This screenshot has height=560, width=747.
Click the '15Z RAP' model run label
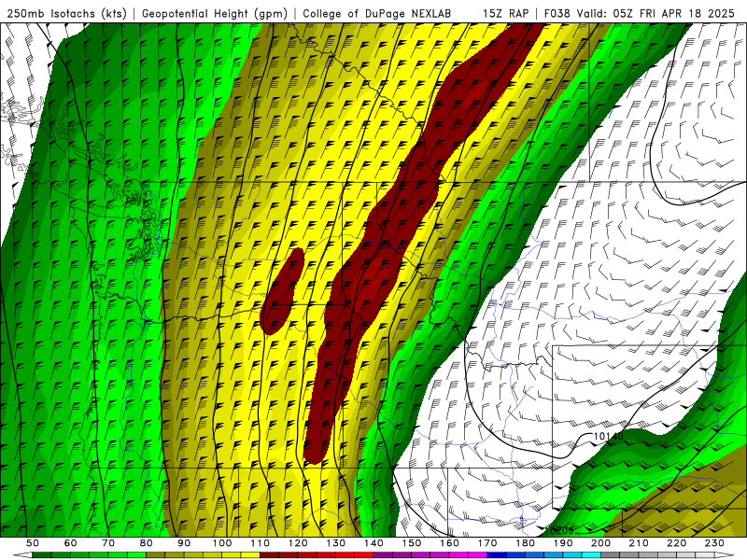click(x=505, y=13)
